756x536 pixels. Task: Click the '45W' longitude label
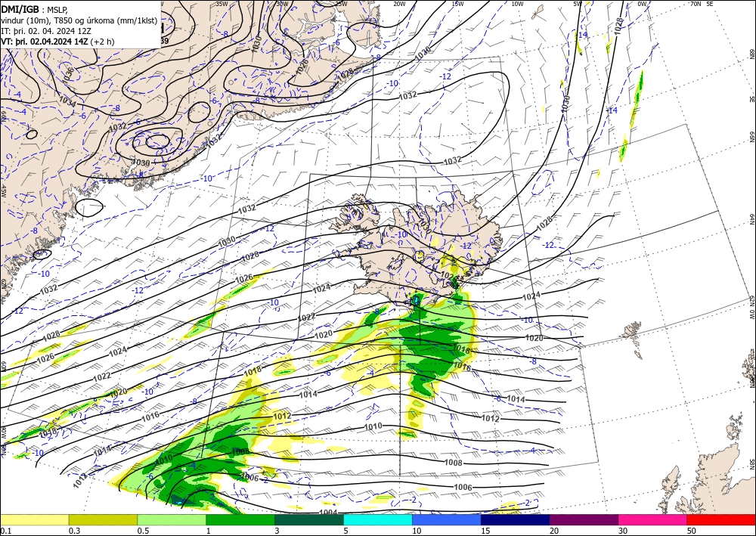pyautogui.click(x=3, y=192)
